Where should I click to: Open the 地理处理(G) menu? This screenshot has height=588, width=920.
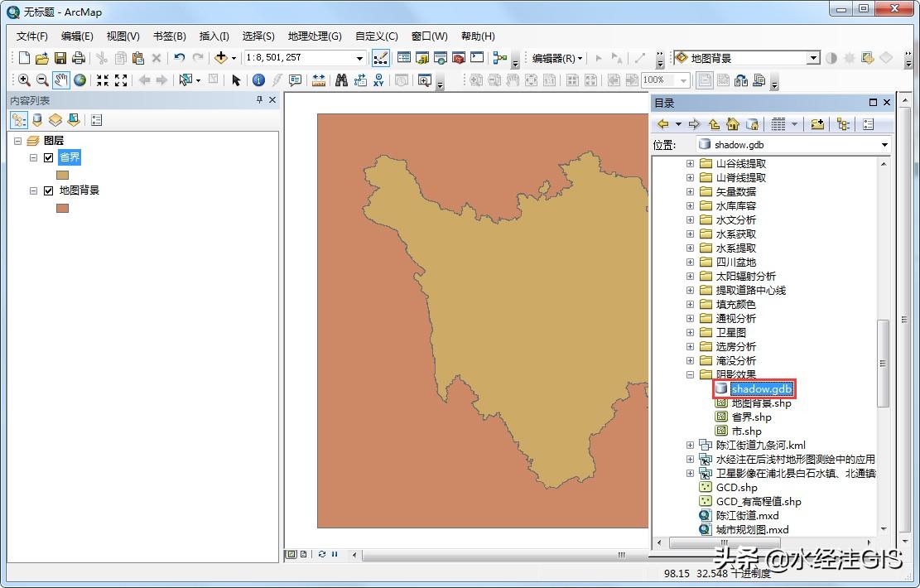click(315, 36)
